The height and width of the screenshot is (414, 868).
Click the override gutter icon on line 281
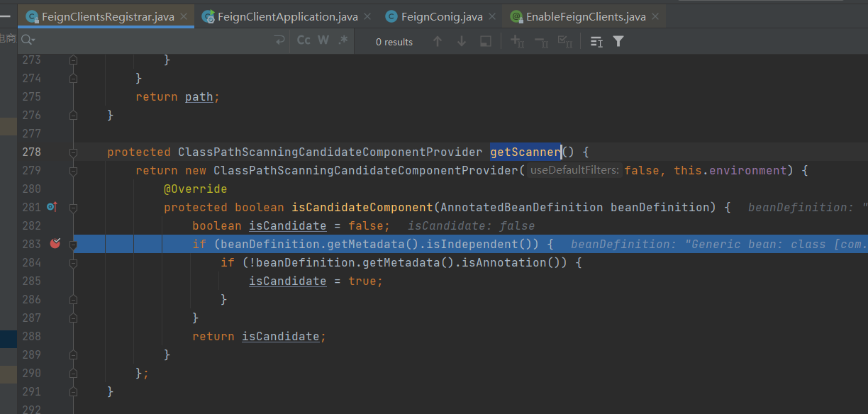(51, 207)
